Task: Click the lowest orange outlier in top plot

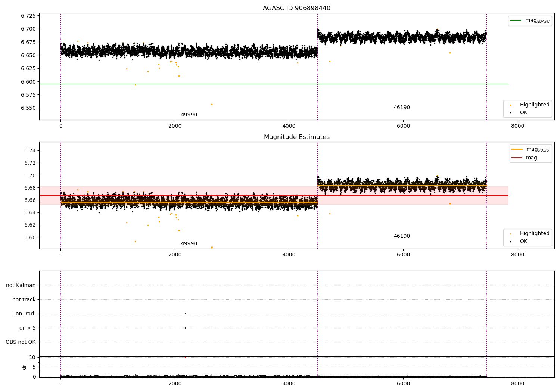Action: coord(212,104)
